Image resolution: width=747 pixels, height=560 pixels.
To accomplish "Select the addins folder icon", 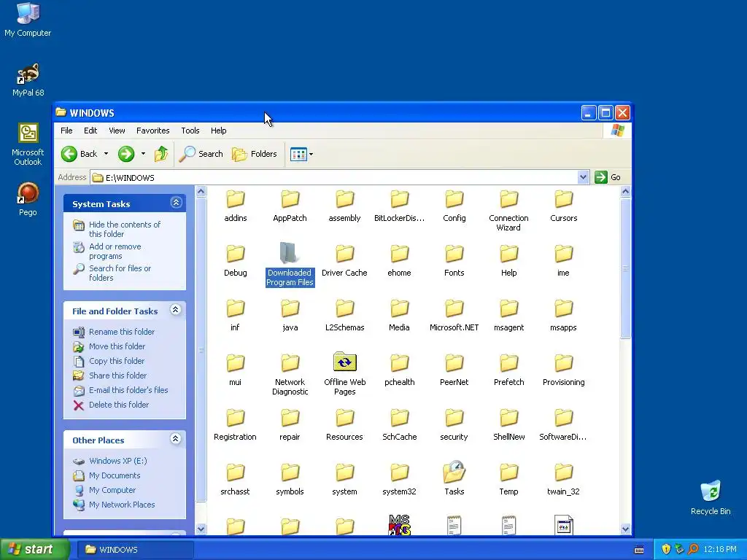I will coord(236,199).
